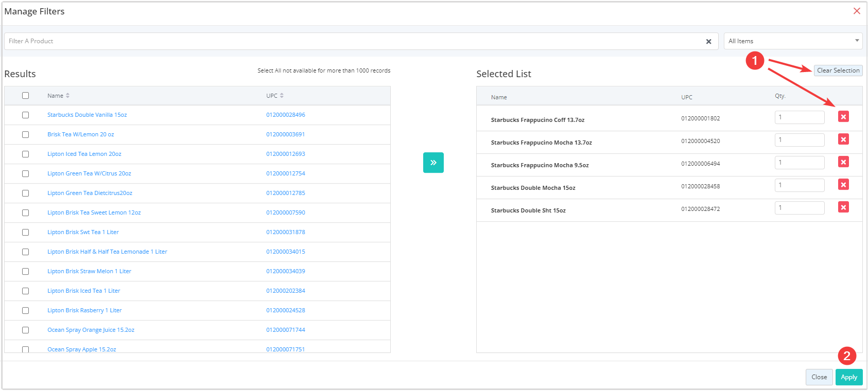Edit quantity for Starbucks Frappucino Mocha 9.5oz

click(800, 163)
